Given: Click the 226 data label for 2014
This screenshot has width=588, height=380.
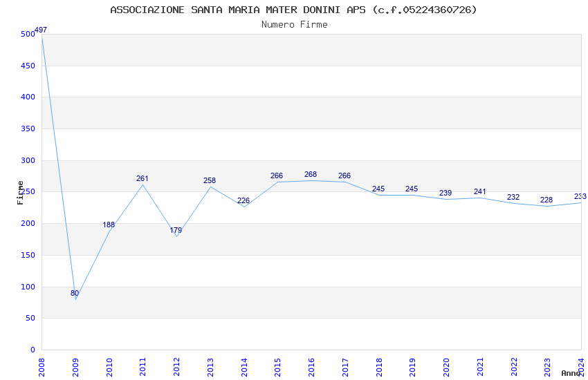Looking at the screenshot, I should click(244, 200).
